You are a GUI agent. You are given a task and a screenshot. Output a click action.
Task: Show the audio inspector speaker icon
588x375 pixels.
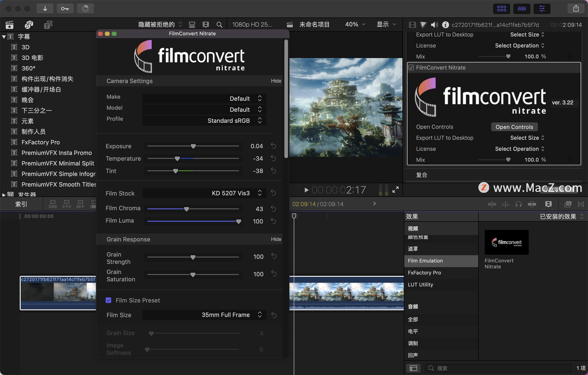[434, 25]
